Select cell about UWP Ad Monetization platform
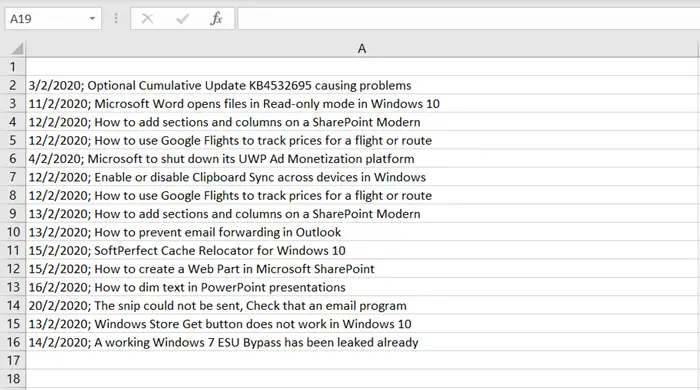 pyautogui.click(x=362, y=158)
